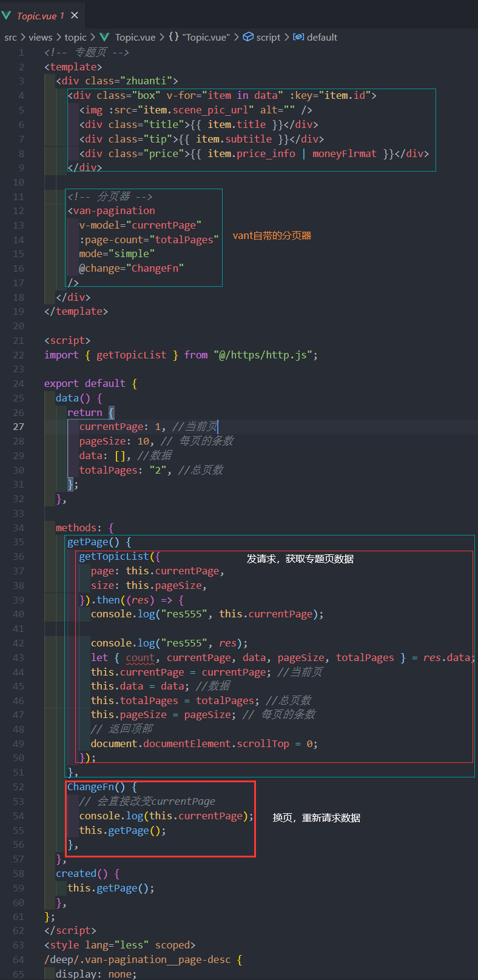Click this.getPage() on line 59
This screenshot has height=980, width=478.
(108, 888)
